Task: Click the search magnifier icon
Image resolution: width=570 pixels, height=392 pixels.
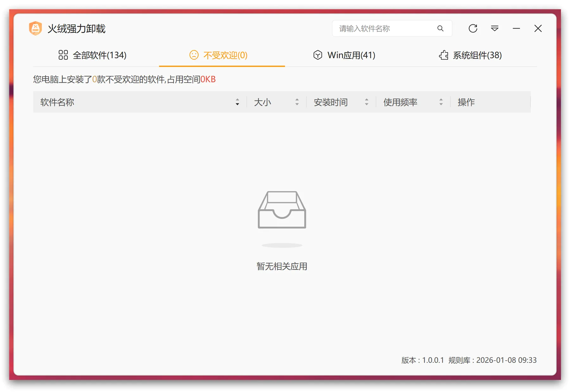Action: [x=440, y=28]
